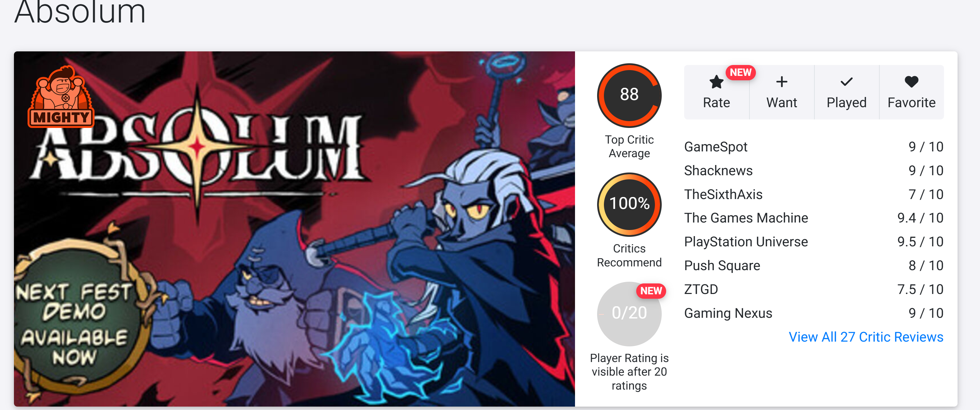Open the GameSpot review
This screenshot has width=980, height=410.
click(814, 147)
